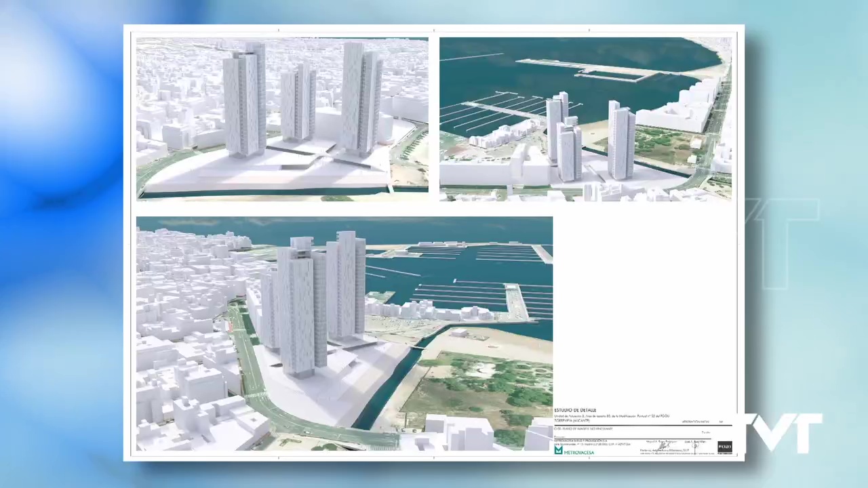The height and width of the screenshot is (488, 868).
Task: Click the top-left rendering of three towers
Action: pyautogui.click(x=282, y=119)
